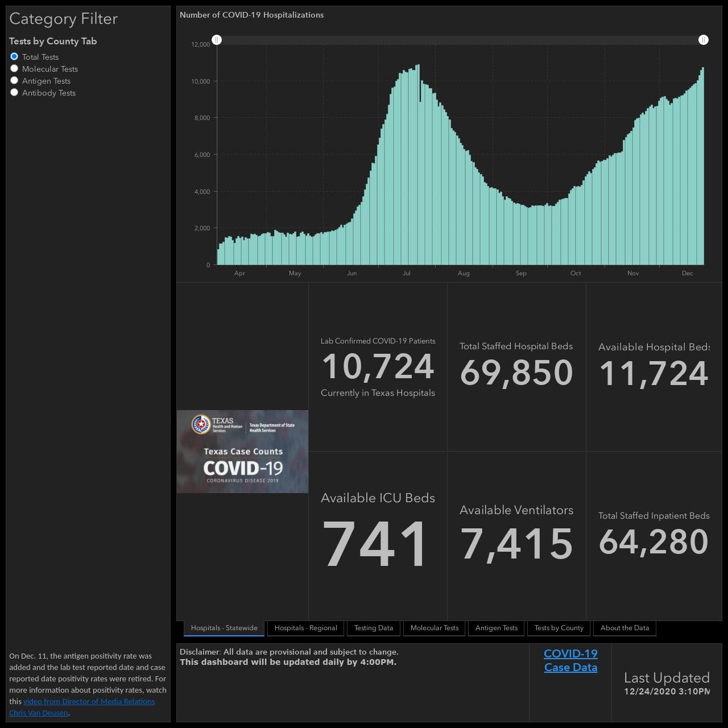Go to the Tests by County tab
The width and height of the screenshot is (728, 728).
[x=559, y=628]
